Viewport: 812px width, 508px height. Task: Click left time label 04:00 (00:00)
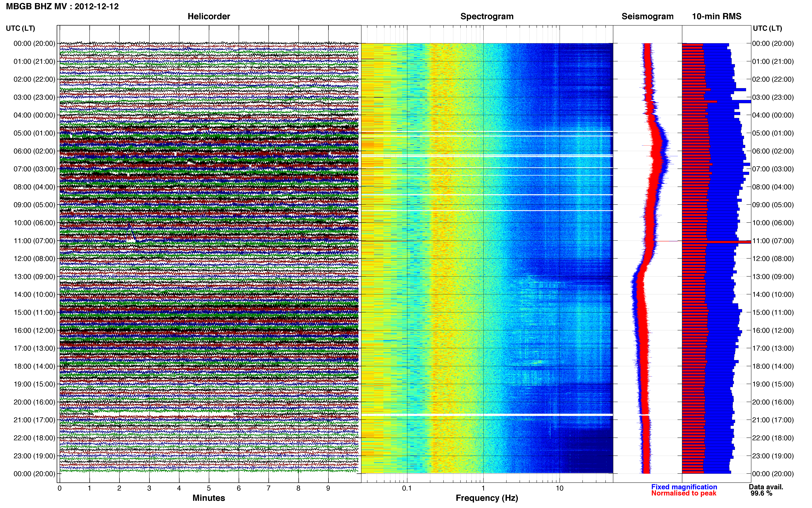(x=34, y=115)
